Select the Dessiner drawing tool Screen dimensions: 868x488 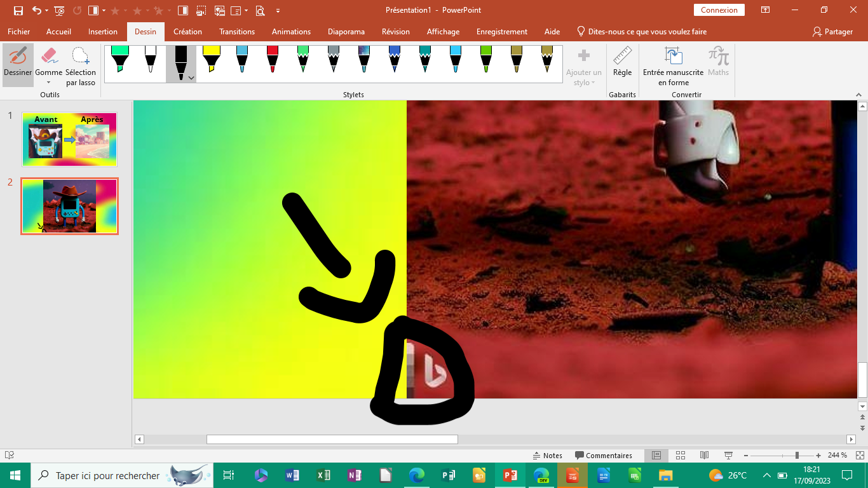(x=18, y=65)
